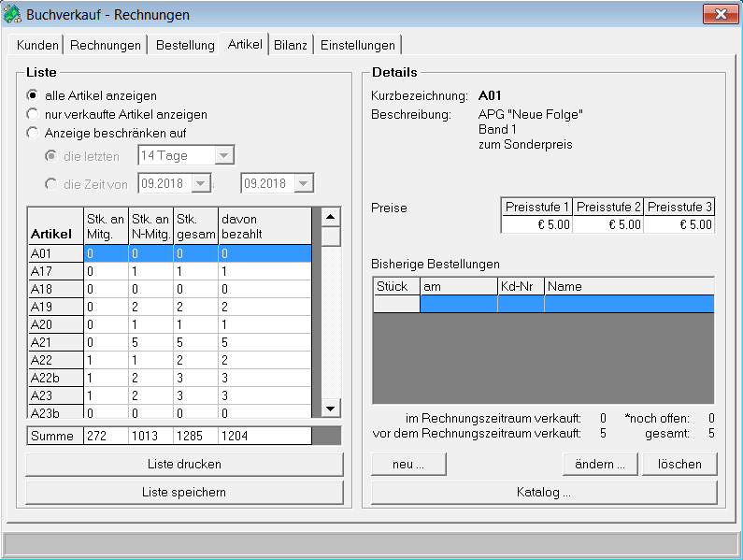Expand the start date 09.2018 dropdown
The width and height of the screenshot is (743, 560).
coord(202,183)
